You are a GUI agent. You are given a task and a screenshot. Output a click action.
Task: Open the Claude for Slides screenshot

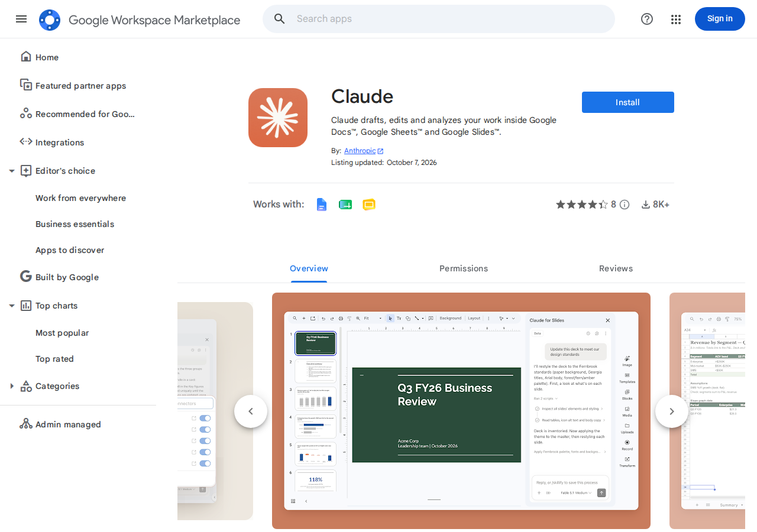[461, 411]
